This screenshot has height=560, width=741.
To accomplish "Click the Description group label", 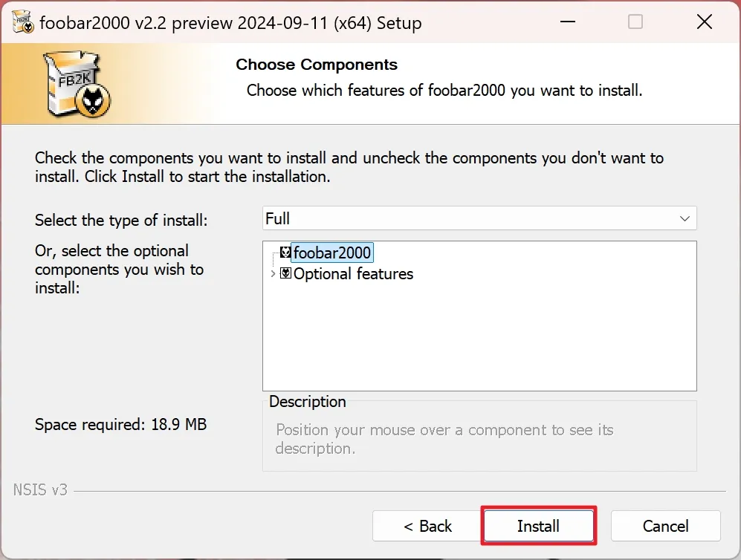I will click(x=307, y=401).
